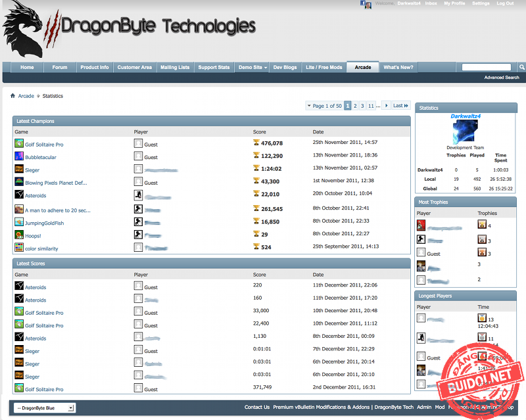Click the Bubbletacular game icon

[19, 156]
